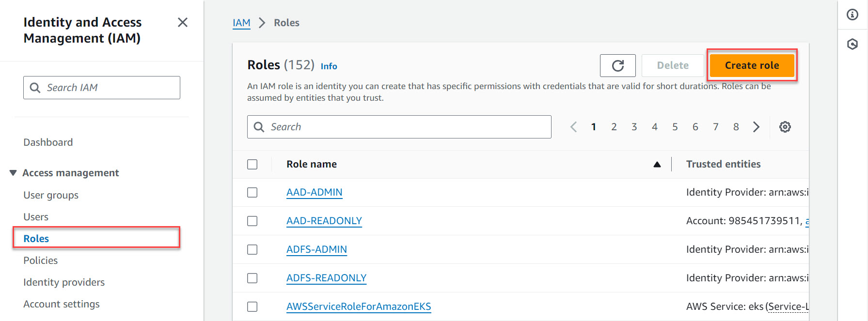Sort by Role name ascending arrow
This screenshot has height=321, width=868.
[x=657, y=165]
